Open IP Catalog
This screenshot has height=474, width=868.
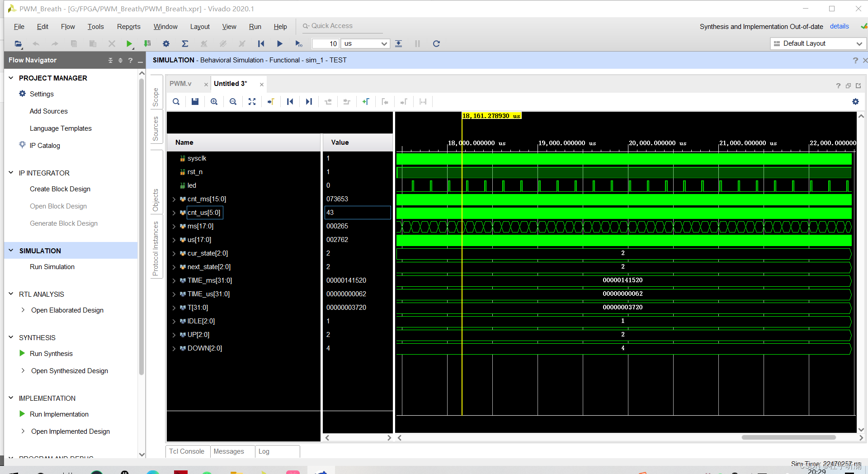pos(45,146)
